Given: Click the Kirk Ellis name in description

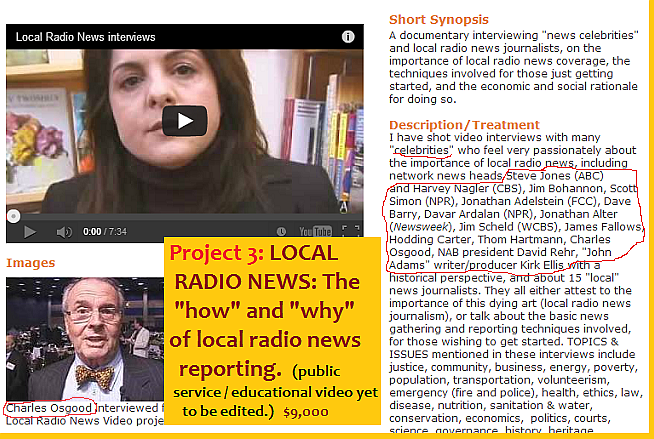Looking at the screenshot, I should point(541,265).
